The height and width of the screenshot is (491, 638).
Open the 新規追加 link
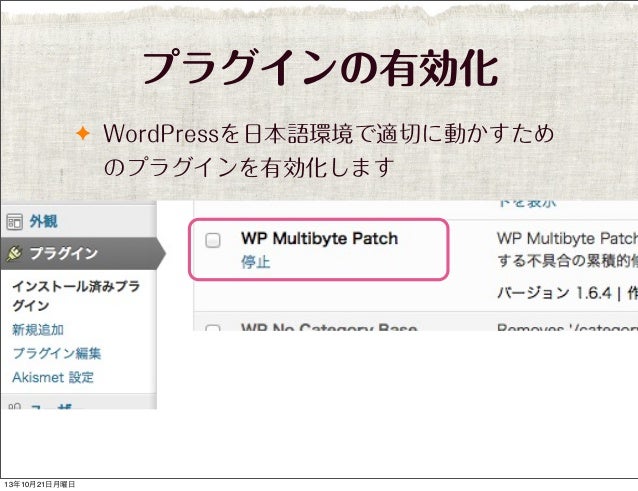38,330
